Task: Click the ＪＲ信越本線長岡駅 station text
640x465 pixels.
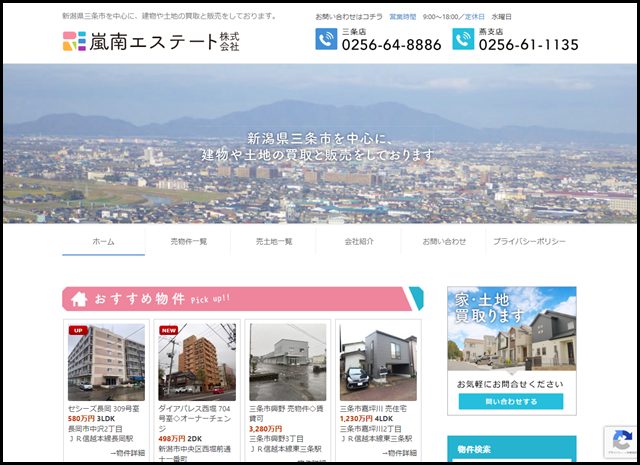Action: 100,439
